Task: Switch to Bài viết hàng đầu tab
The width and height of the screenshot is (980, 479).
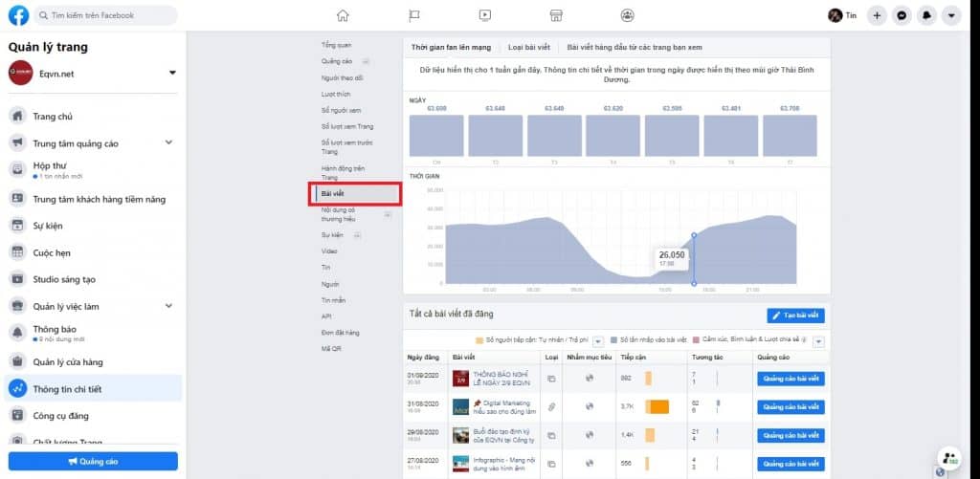Action: coord(635,48)
